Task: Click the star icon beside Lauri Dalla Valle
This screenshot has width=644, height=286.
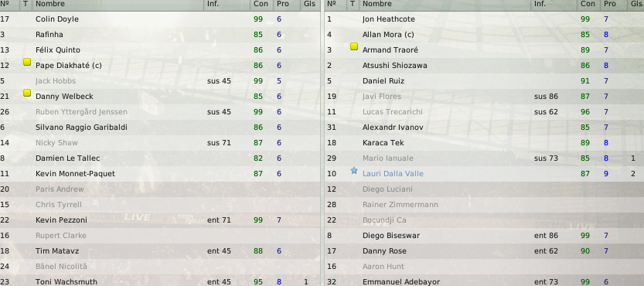Action: tap(354, 170)
